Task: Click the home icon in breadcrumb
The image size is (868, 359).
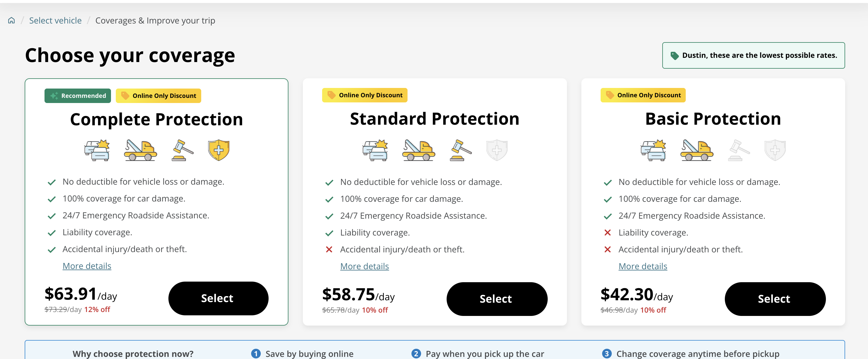Action: [x=11, y=20]
